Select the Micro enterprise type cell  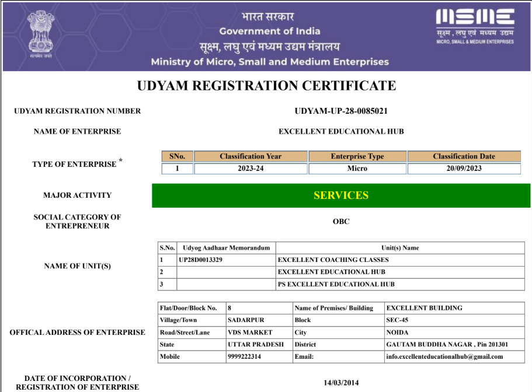(357, 169)
